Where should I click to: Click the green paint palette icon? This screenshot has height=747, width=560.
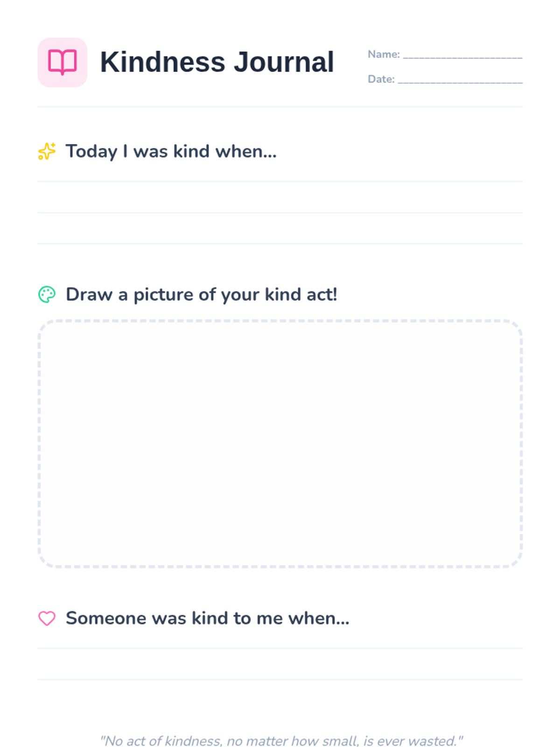point(47,295)
